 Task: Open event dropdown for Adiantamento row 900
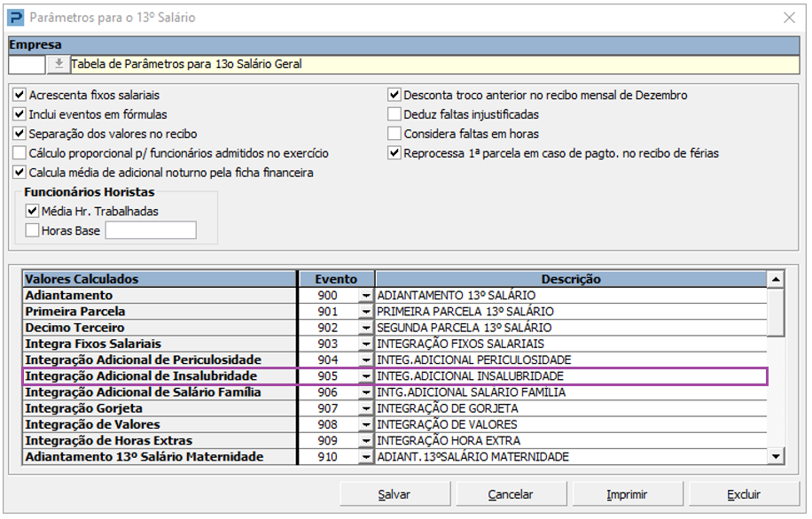click(x=366, y=296)
